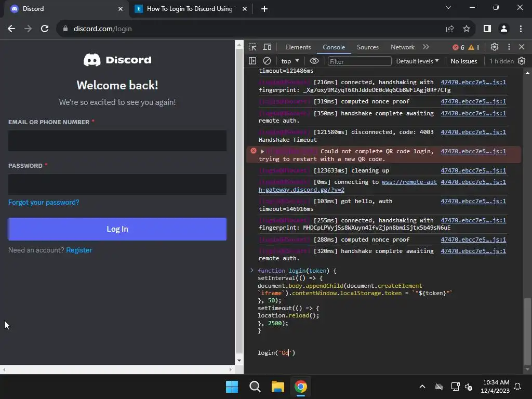Show more DevTools tabs chevron
The width and height of the screenshot is (532, 399).
pyautogui.click(x=426, y=47)
